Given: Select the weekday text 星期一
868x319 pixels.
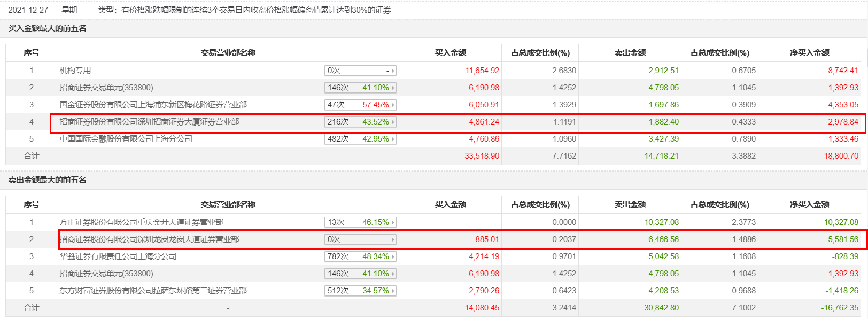Looking at the screenshot, I should 73,10.
